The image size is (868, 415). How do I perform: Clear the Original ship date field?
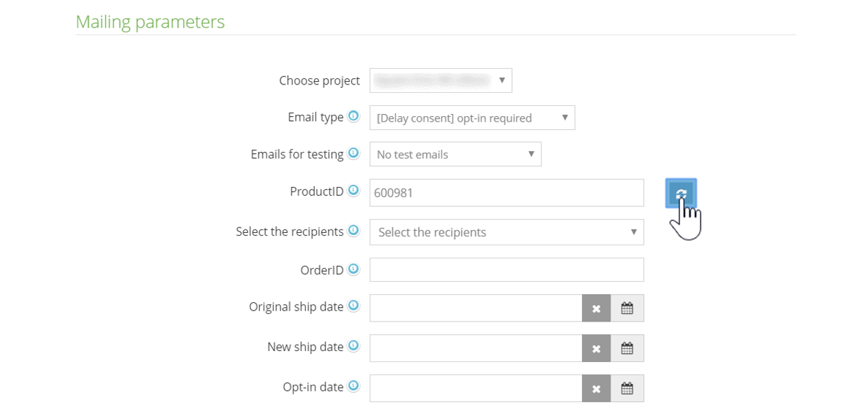[x=596, y=309]
